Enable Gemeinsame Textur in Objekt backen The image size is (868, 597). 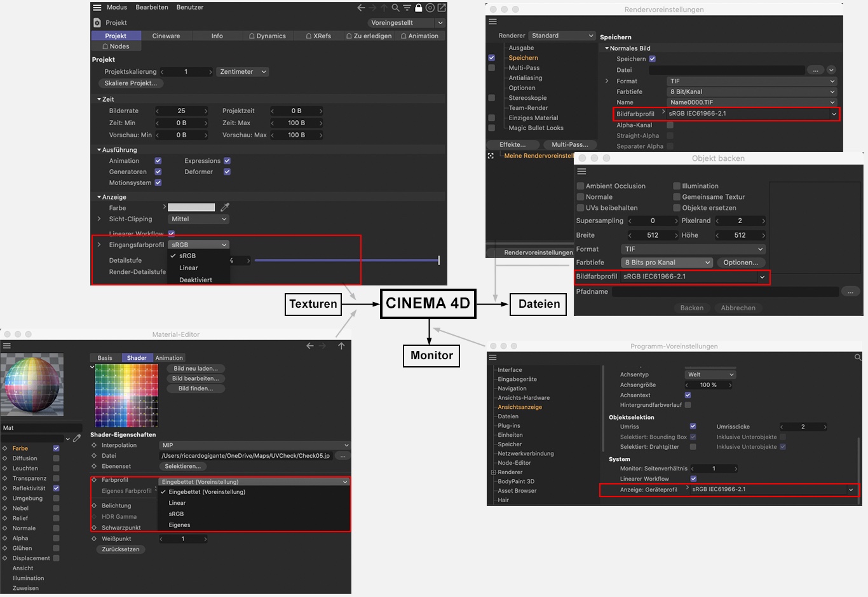coord(677,197)
